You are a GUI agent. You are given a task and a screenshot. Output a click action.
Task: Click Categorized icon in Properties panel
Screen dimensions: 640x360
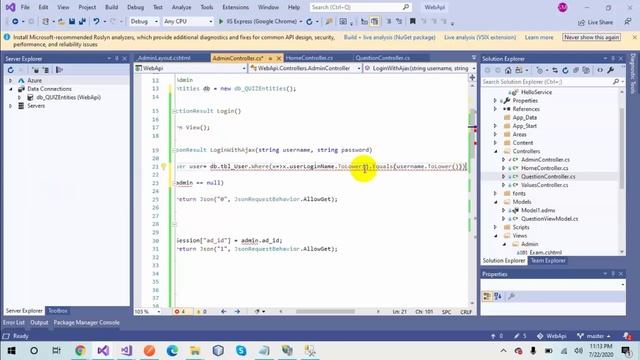[487, 296]
